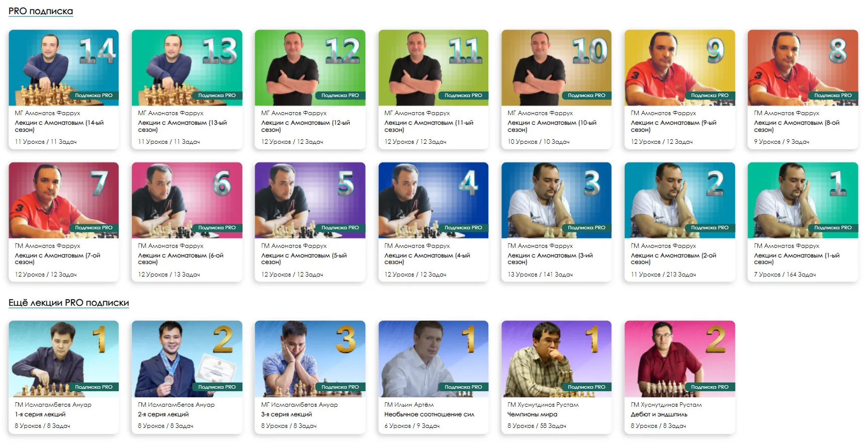Open the red course image numbered 8
This screenshot has height=446, width=868.
pyautogui.click(x=803, y=67)
